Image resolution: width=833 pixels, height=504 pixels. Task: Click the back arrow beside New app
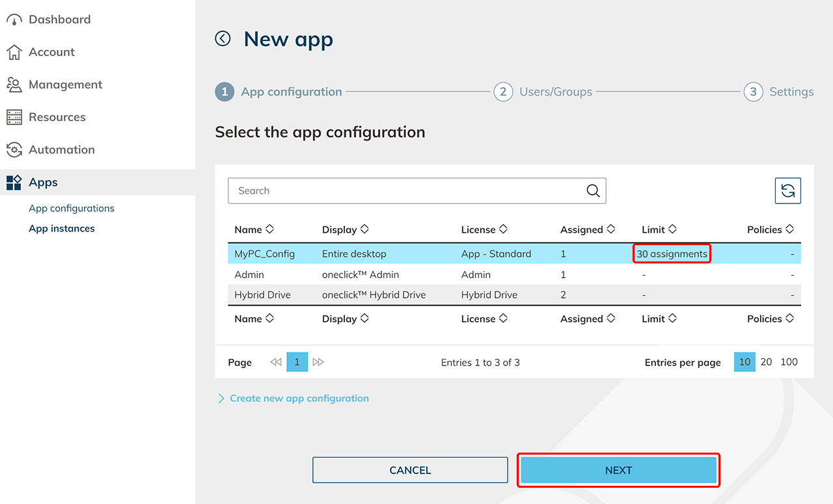(223, 39)
